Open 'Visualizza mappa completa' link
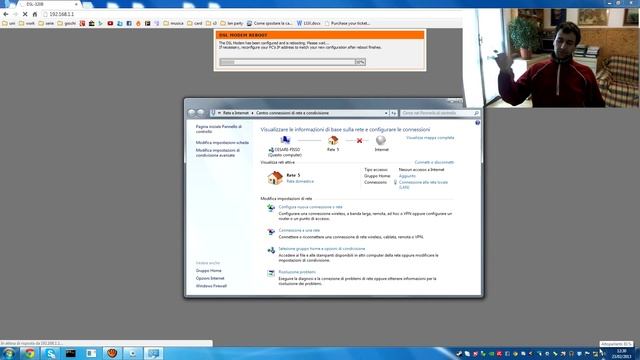 tap(430, 138)
